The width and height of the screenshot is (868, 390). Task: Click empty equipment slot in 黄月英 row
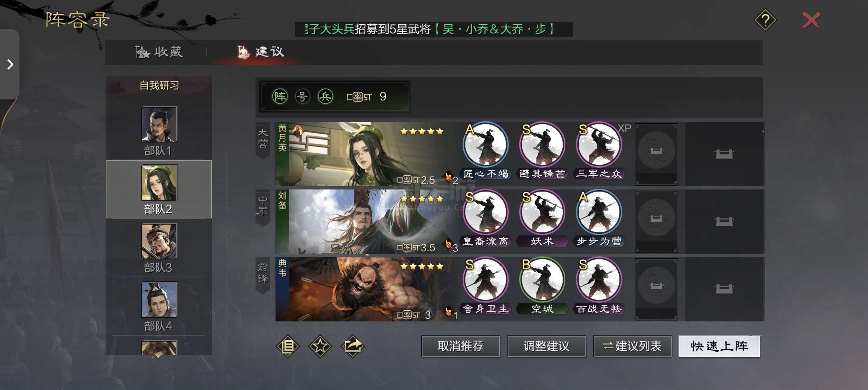(x=656, y=154)
